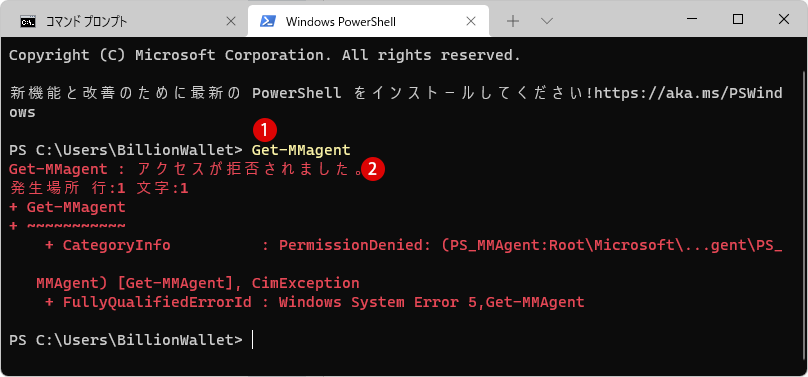Maximize the terminal window
The width and height of the screenshot is (808, 377).
(x=738, y=20)
